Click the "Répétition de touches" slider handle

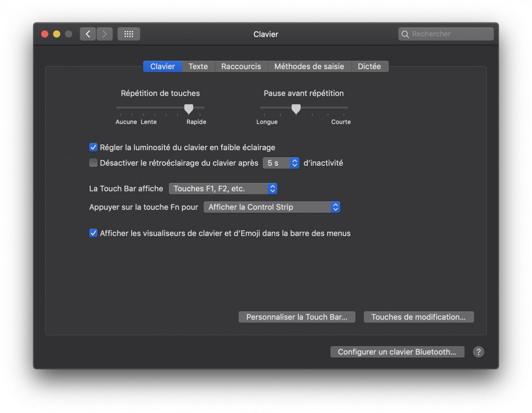188,109
